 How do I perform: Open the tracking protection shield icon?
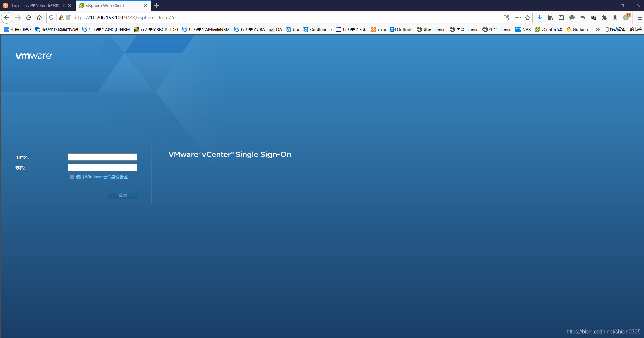51,18
